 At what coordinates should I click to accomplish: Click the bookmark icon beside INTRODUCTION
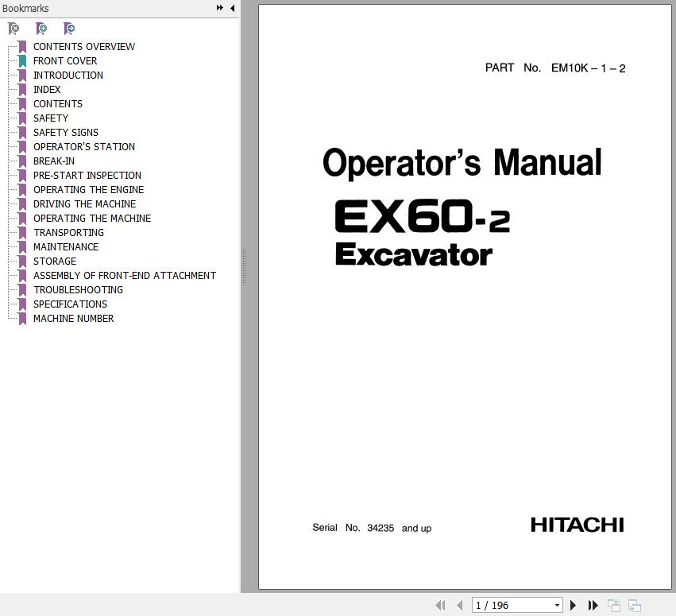coord(22,75)
